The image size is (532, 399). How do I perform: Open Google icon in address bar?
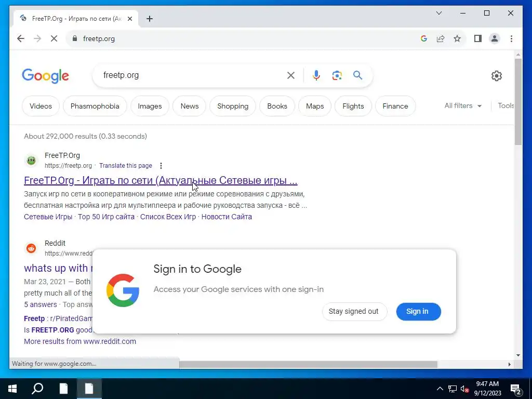click(x=423, y=38)
